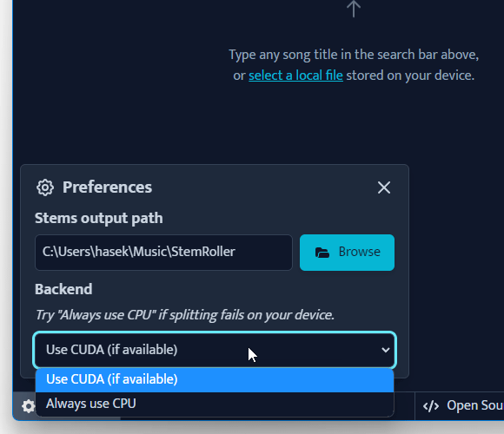
Task: Click the gear icon beside Preferences heading
Action: tap(45, 187)
